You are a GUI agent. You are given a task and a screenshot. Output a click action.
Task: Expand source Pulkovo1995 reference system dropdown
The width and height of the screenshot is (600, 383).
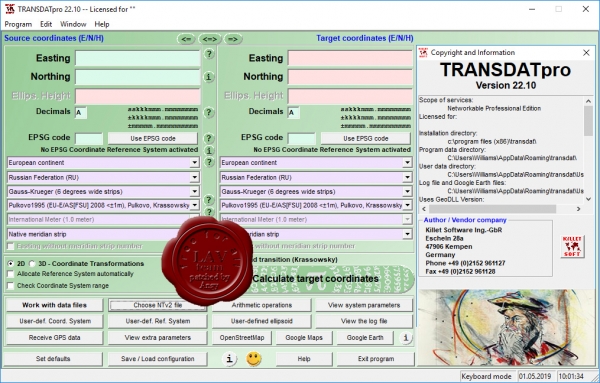194,205
